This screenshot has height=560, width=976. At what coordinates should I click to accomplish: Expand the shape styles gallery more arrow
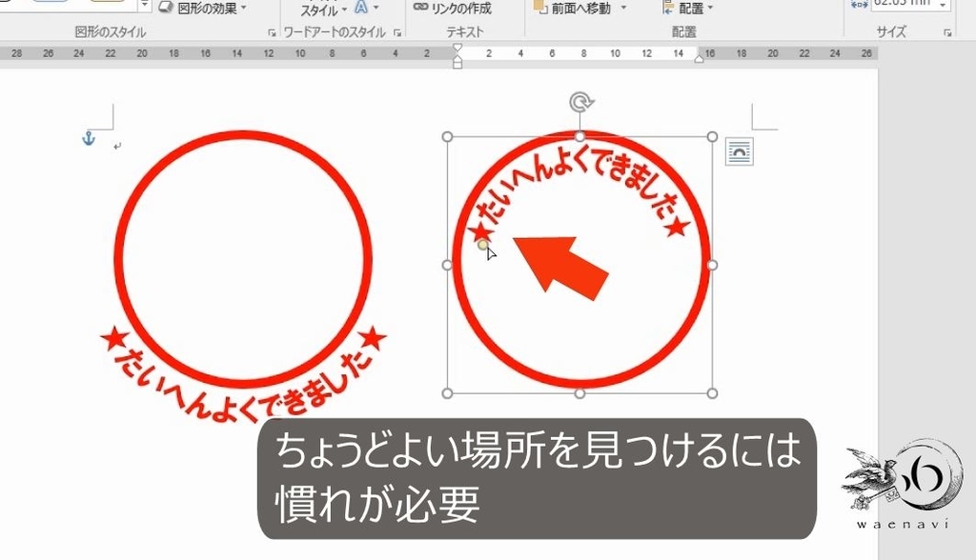tap(145, 7)
